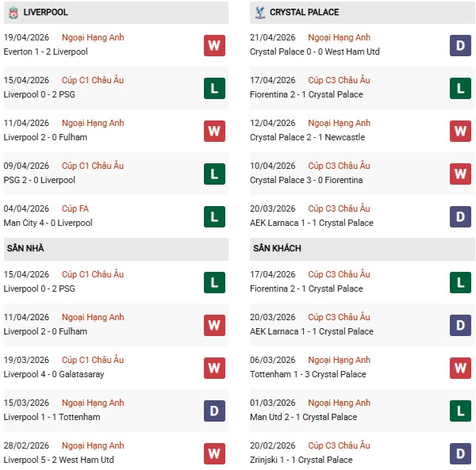Open the Liverpool 4 - 0 Galatasaray match

pos(53,374)
